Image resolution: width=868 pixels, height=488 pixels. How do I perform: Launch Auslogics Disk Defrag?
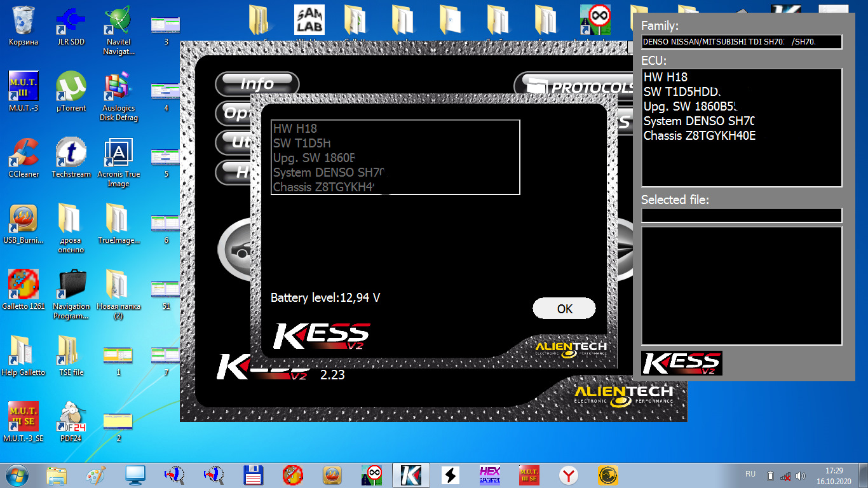[119, 97]
